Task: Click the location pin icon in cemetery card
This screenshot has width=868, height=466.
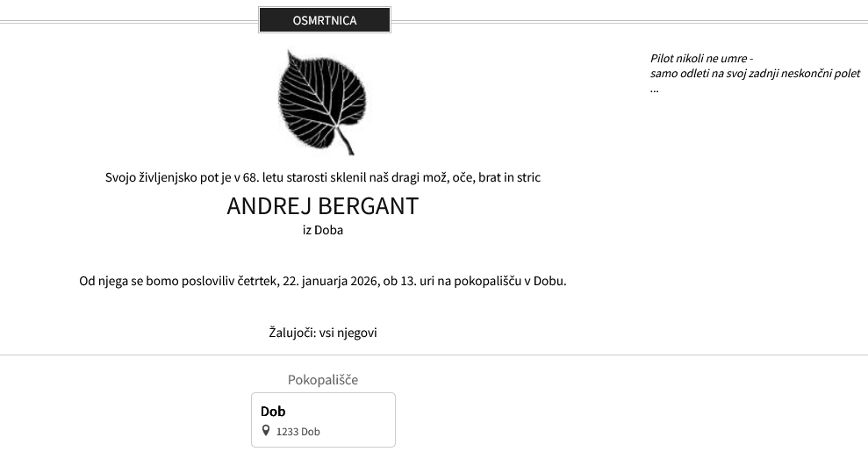Action: (267, 431)
